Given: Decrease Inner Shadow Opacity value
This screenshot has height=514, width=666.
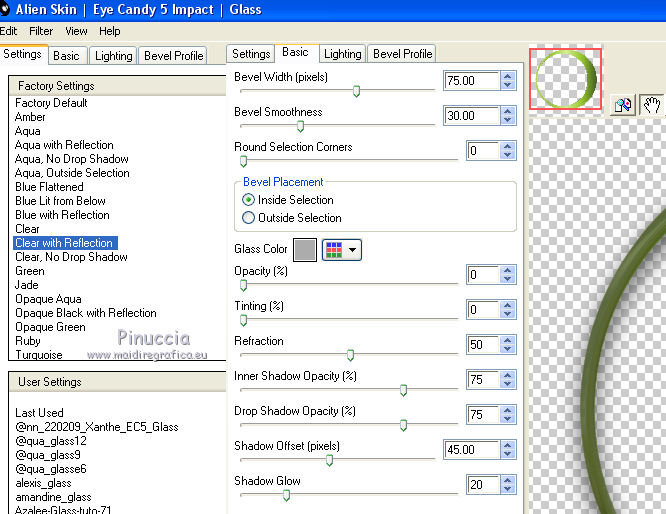Looking at the screenshot, I should [x=508, y=384].
